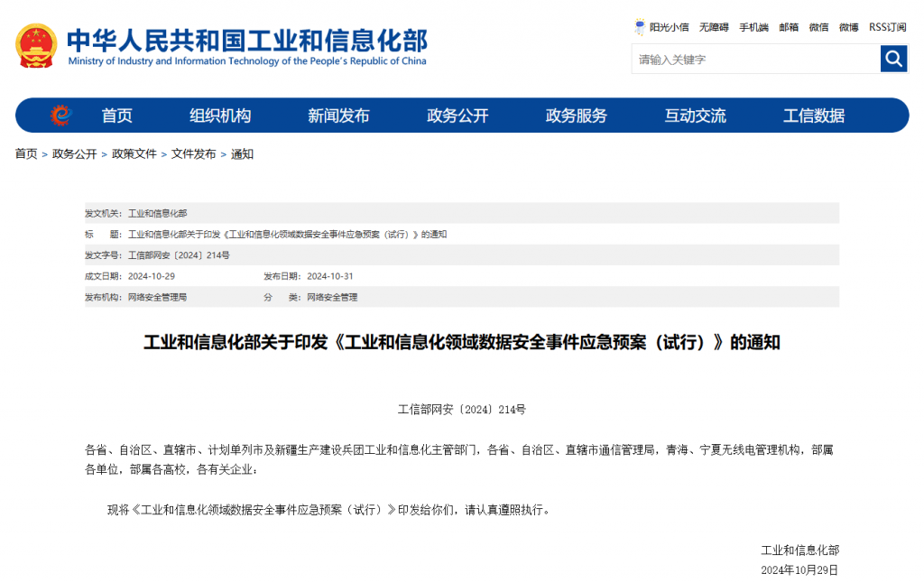Click 发布机构 value 网络安全管理局
This screenshot has width=924, height=583.
(x=157, y=298)
